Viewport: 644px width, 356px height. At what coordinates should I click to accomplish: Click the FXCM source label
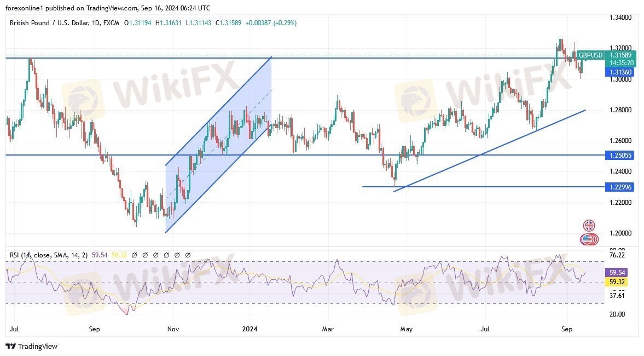(111, 23)
